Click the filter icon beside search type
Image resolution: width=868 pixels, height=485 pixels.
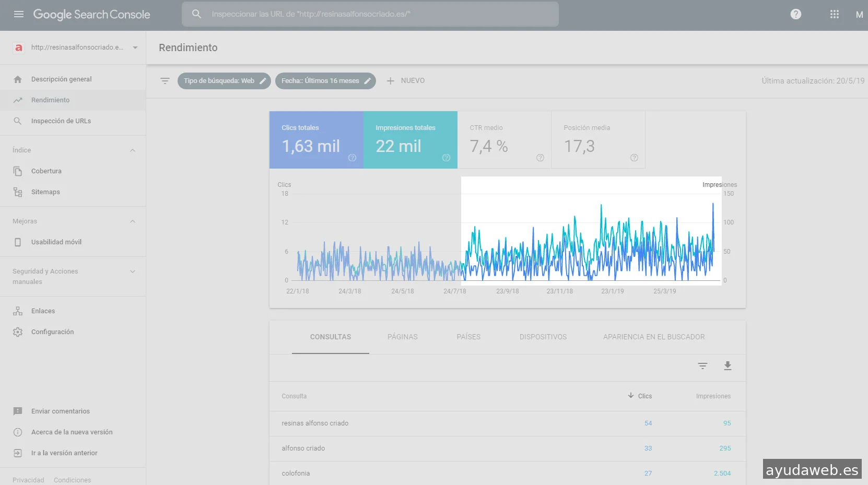[x=165, y=81]
